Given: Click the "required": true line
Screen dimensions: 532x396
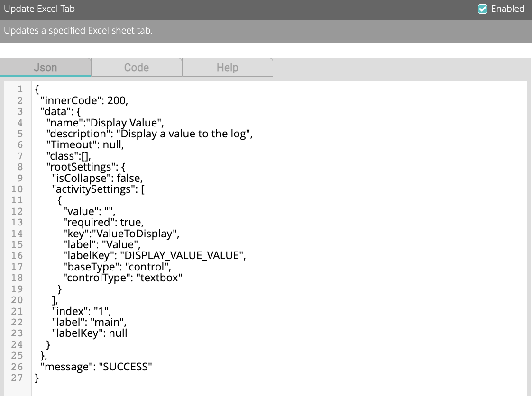Looking at the screenshot, I should (103, 222).
